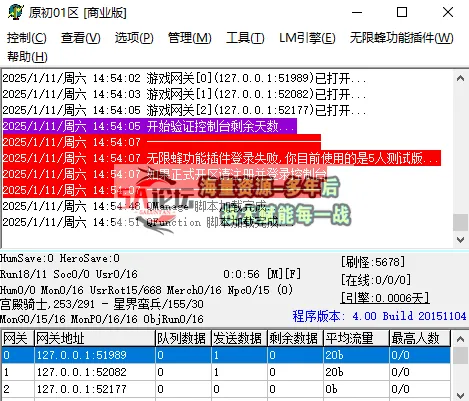Click the Run18/11 Soc0/0 Usr0/16 status
Image resolution: width=469 pixels, height=401 pixels.
pyautogui.click(x=69, y=274)
